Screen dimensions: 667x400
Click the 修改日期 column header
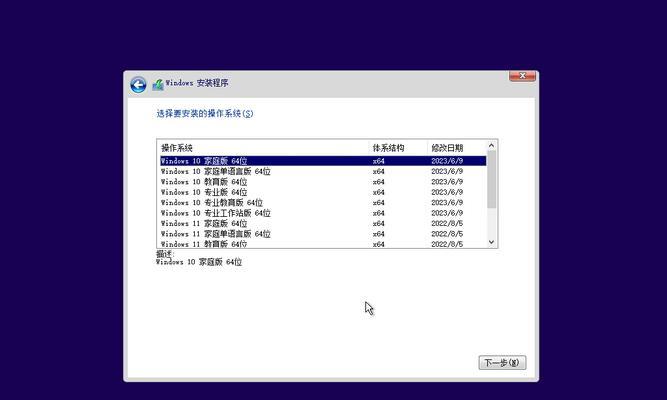pos(457,148)
